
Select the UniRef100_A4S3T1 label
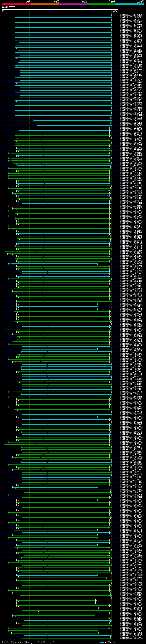tap(131, 165)
